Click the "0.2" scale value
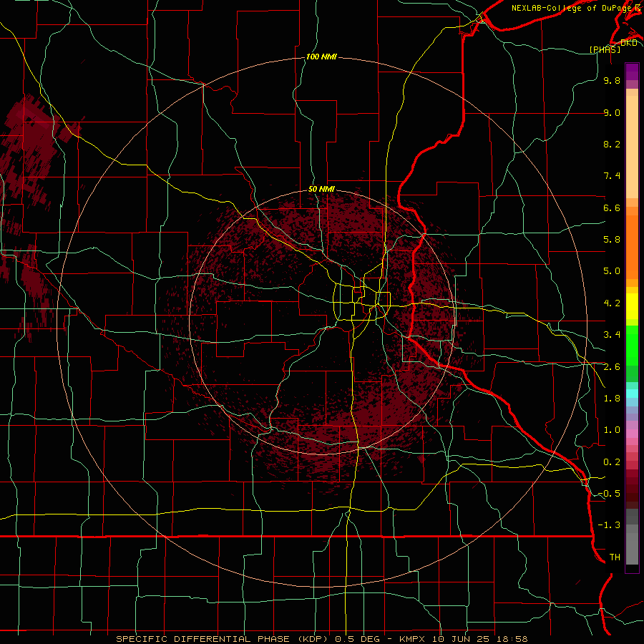 [612, 462]
